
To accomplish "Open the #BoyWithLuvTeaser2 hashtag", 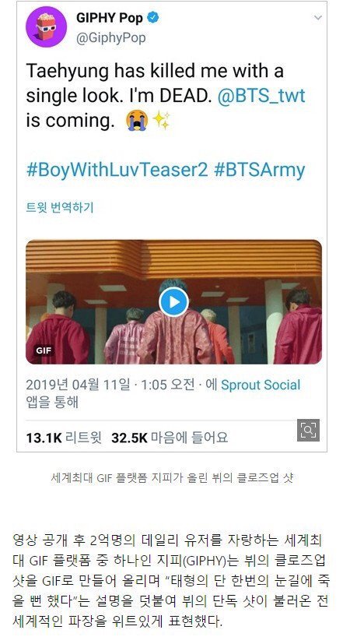I will [117, 170].
